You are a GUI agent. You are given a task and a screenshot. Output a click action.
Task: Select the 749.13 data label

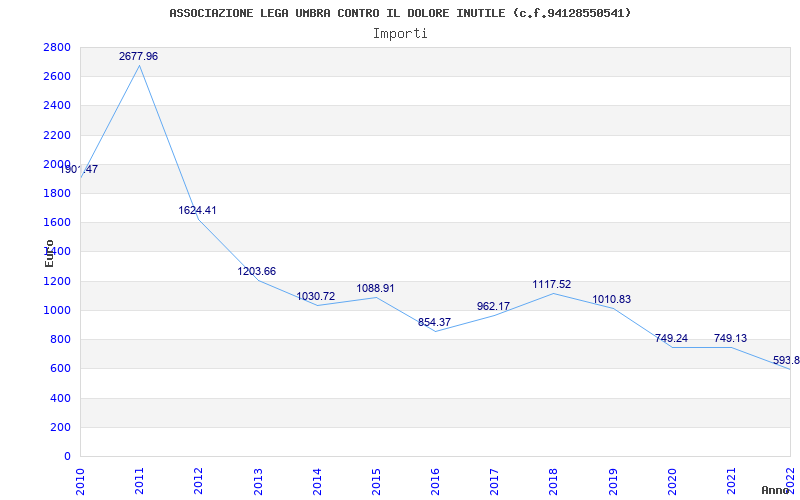tap(730, 338)
